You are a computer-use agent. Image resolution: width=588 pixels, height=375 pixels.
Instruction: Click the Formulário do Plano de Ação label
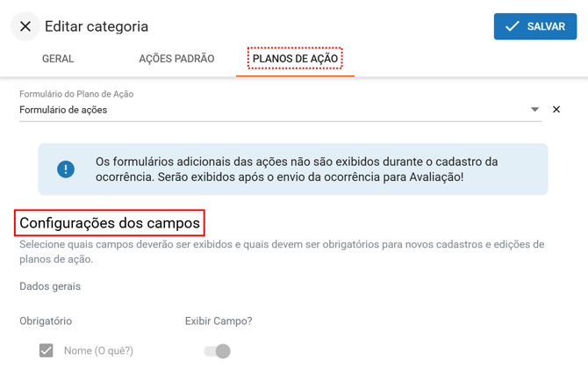(x=76, y=94)
